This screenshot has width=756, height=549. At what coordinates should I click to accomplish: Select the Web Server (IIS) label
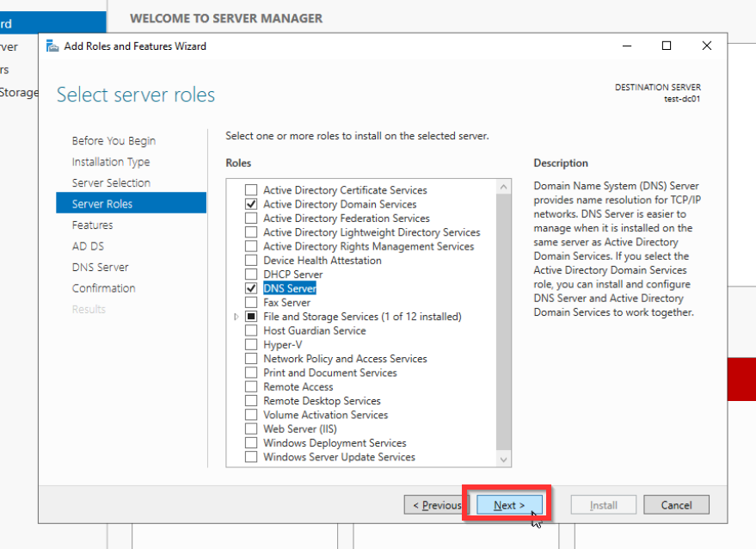[300, 429]
